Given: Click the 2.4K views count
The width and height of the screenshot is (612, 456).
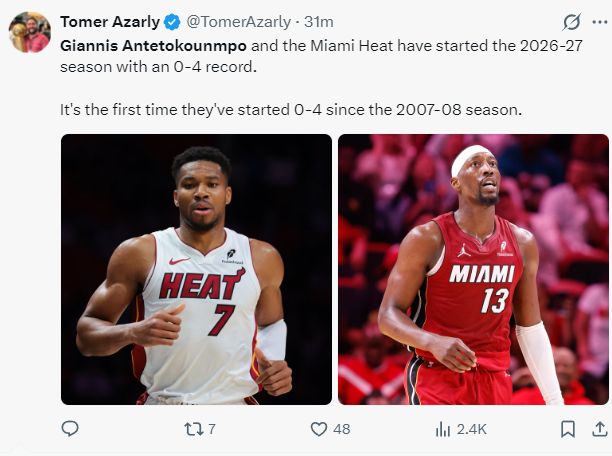Looking at the screenshot, I should click(471, 429).
